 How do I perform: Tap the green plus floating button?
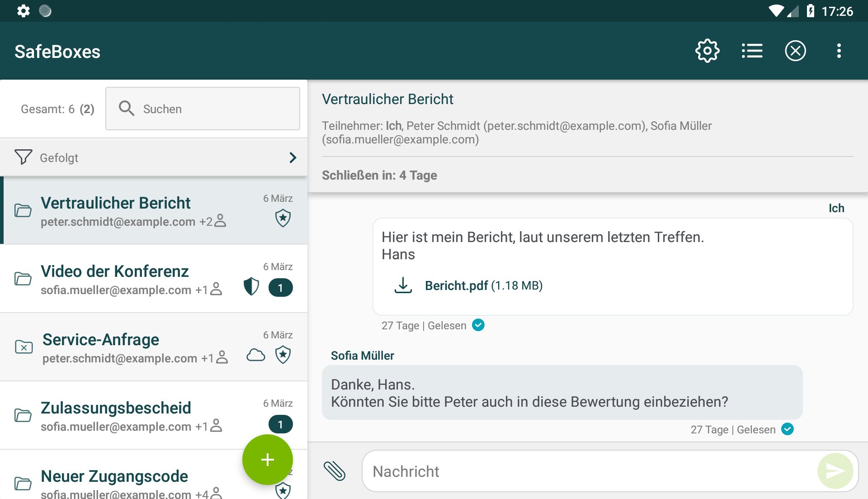tap(267, 460)
